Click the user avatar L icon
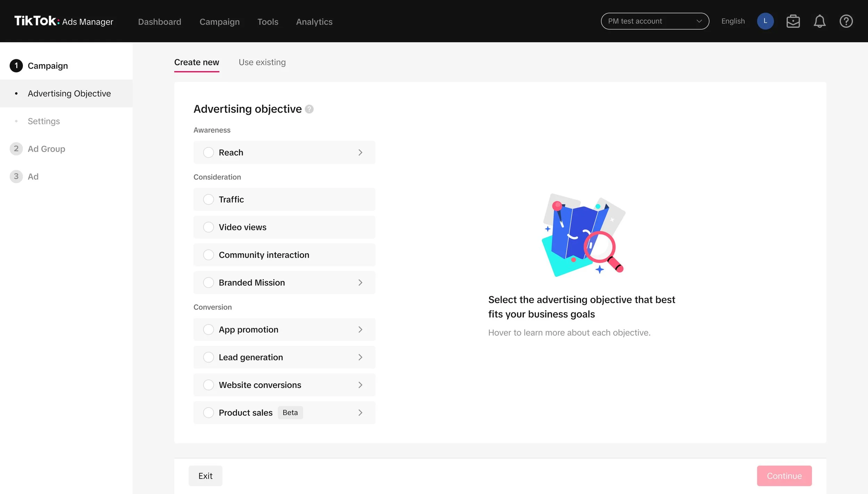This screenshot has width=868, height=494. [765, 21]
